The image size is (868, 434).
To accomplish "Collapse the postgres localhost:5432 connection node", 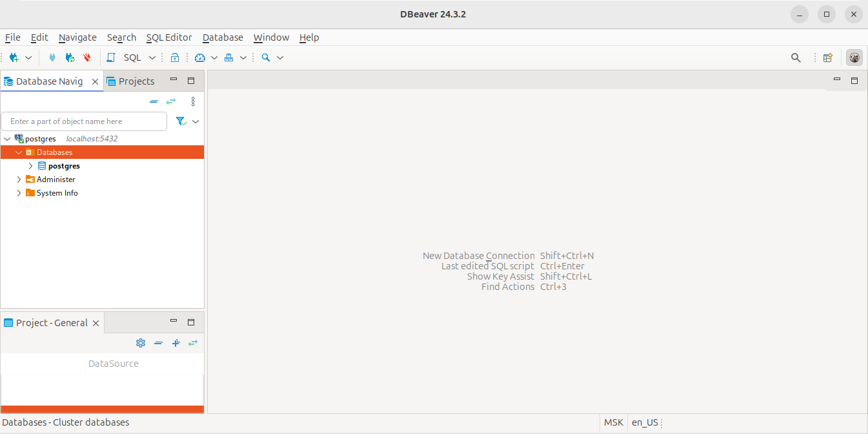I will [x=7, y=139].
